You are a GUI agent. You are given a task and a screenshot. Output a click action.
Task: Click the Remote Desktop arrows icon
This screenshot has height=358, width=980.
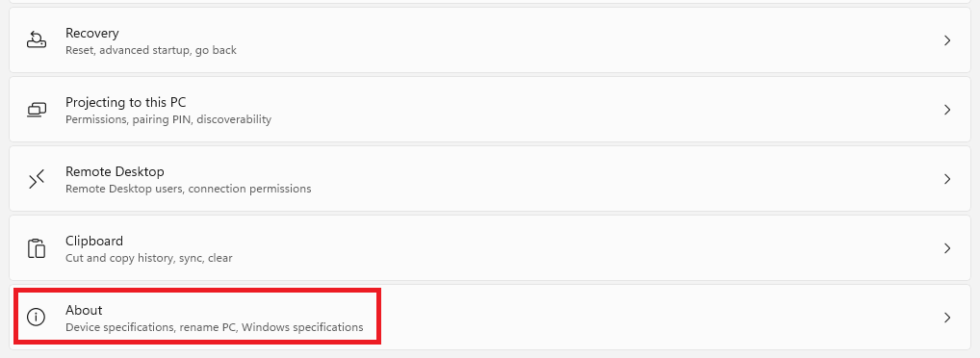coord(37,179)
